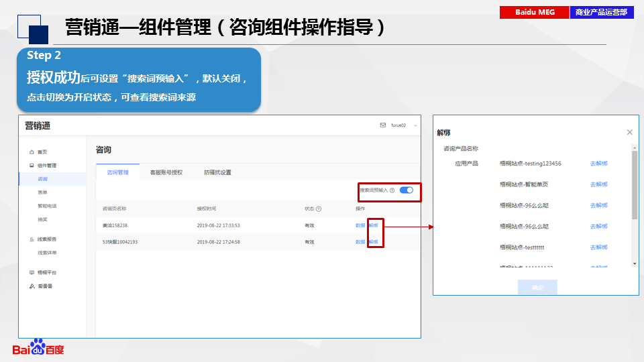Click 梧桐站点-testing123456 in the dialog
The height and width of the screenshot is (362, 644).
point(530,164)
